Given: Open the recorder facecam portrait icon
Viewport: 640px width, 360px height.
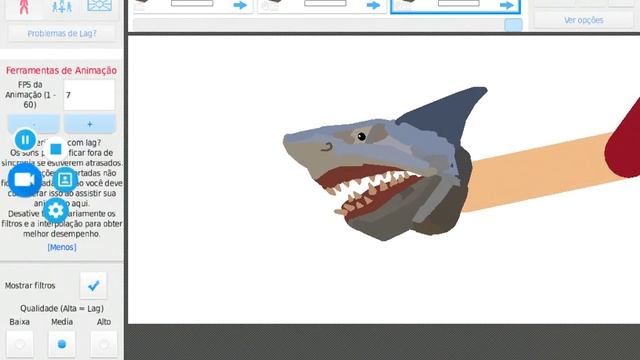Looking at the screenshot, I should click(65, 180).
